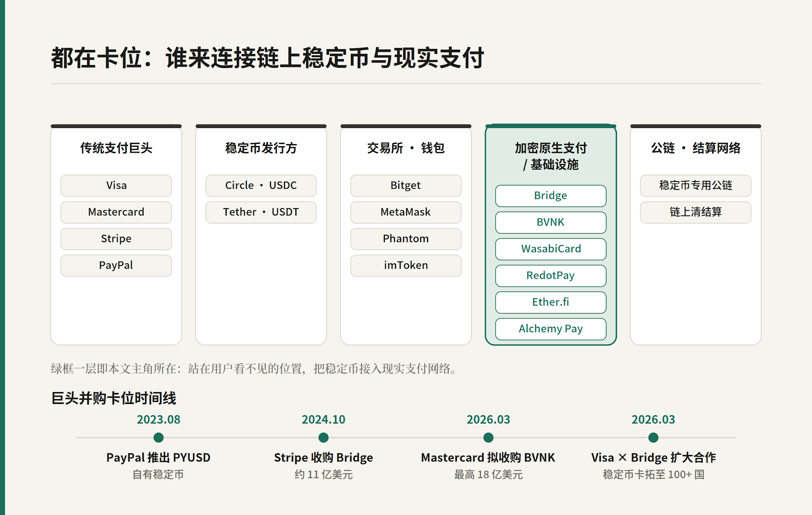Click the Ether.fi chip
Screen dimensions: 812x515
pos(551,302)
